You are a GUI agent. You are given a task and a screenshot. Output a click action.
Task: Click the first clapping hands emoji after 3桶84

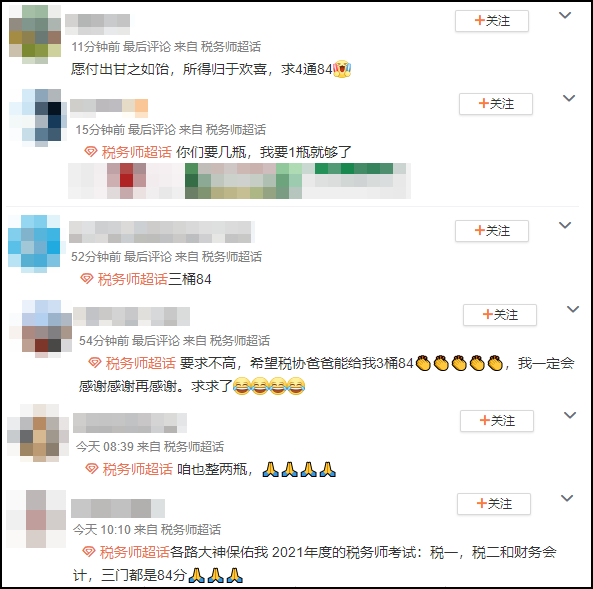click(x=423, y=363)
